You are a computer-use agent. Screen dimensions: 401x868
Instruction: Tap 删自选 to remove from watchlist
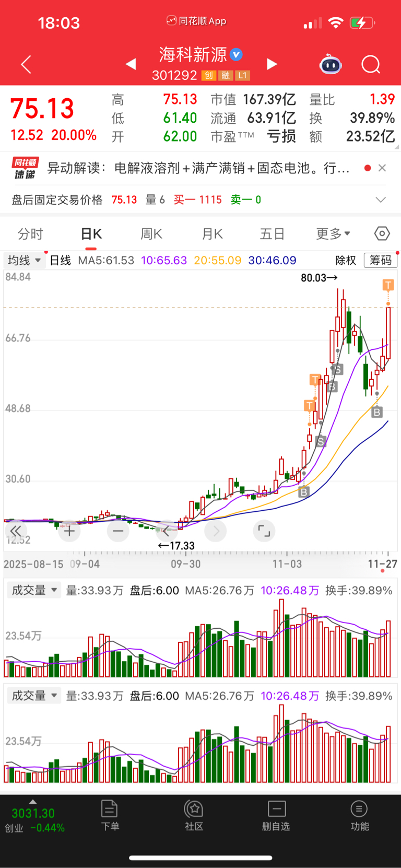coord(276,815)
